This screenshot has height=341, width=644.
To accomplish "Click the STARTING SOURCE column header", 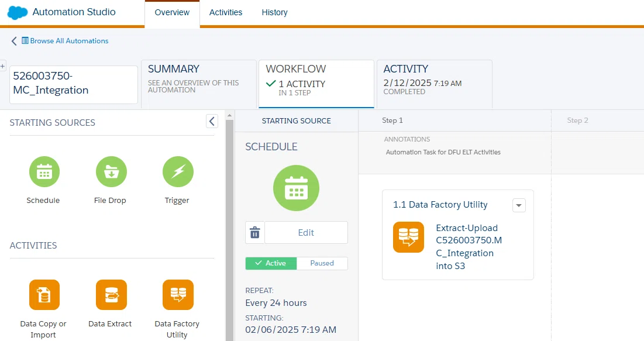I will click(296, 121).
